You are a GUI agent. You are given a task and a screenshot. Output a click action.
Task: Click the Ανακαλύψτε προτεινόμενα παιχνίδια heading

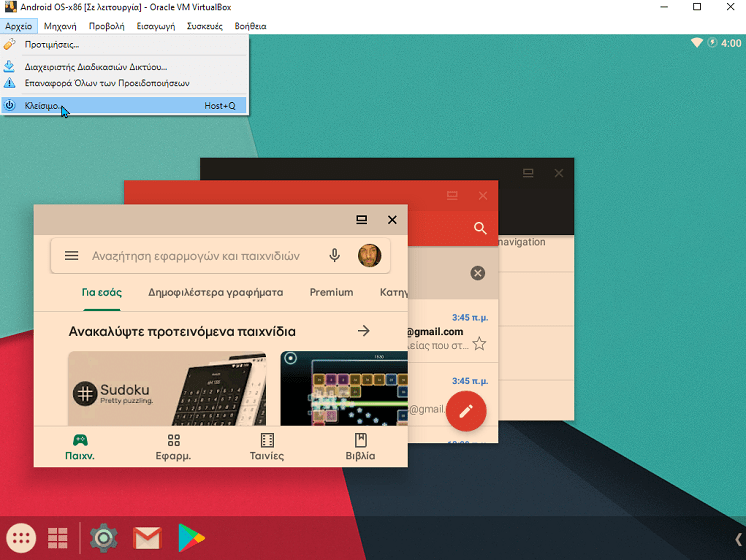point(182,332)
